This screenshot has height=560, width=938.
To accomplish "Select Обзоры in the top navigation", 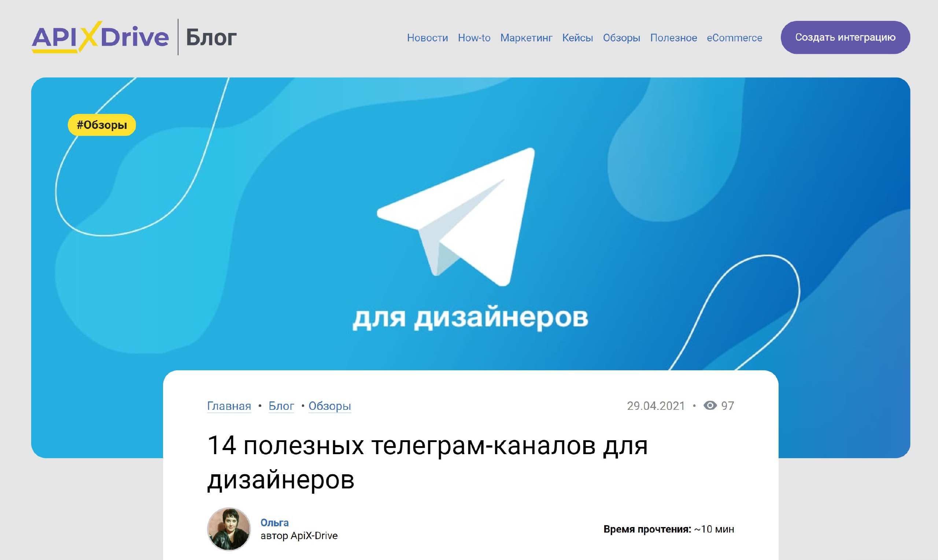I will pos(621,38).
